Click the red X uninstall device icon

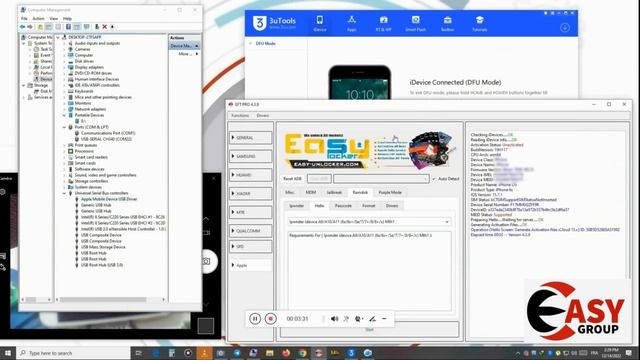pos(104,27)
